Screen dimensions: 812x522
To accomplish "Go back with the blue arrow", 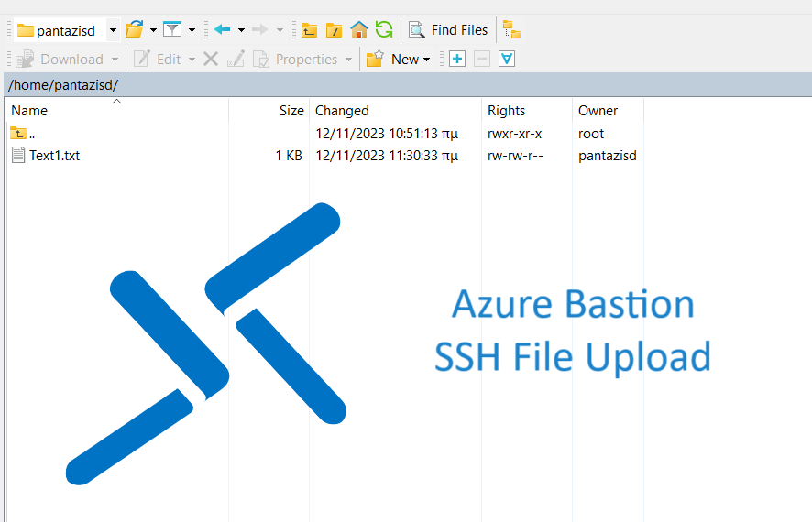I will pyautogui.click(x=222, y=30).
